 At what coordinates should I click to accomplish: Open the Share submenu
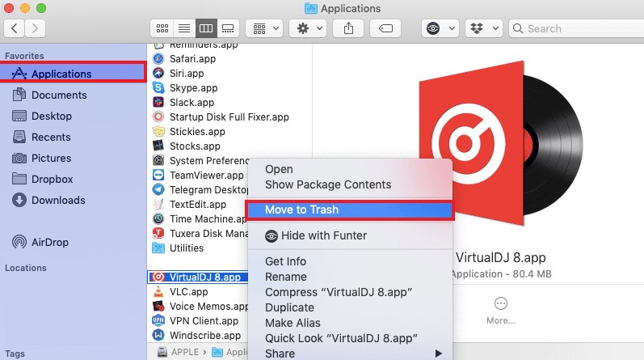tap(350, 354)
